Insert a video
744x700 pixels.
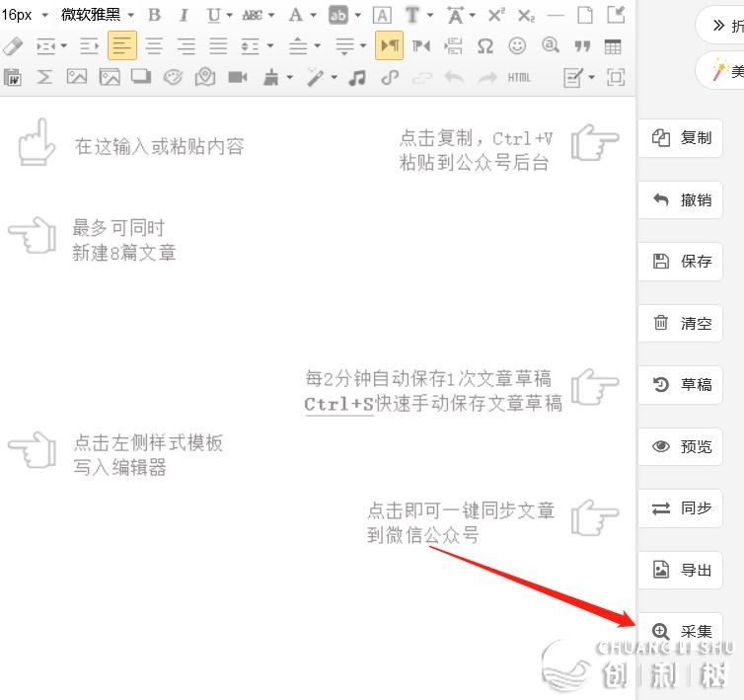pyautogui.click(x=237, y=77)
